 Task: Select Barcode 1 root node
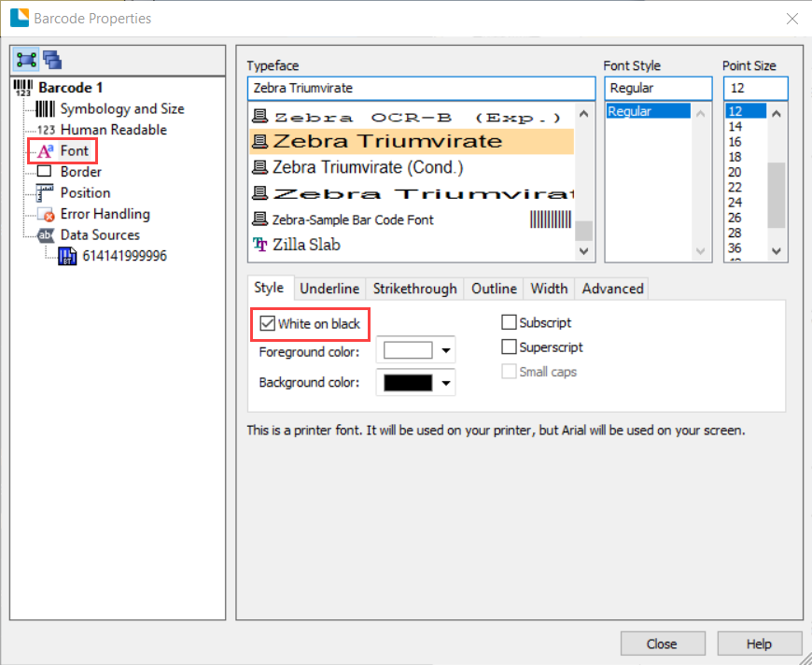coord(70,88)
